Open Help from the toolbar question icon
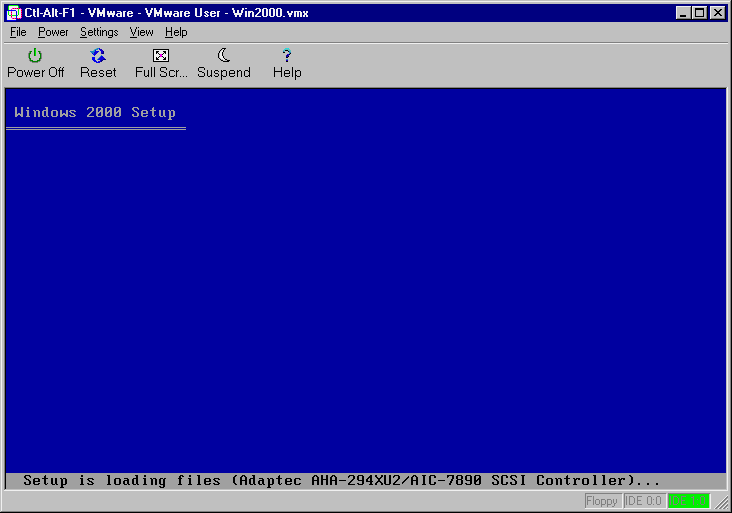732x513 pixels. click(287, 56)
